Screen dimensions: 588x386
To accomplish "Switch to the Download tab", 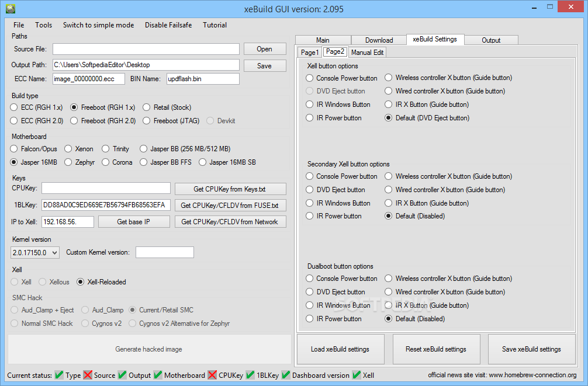I will coord(379,40).
